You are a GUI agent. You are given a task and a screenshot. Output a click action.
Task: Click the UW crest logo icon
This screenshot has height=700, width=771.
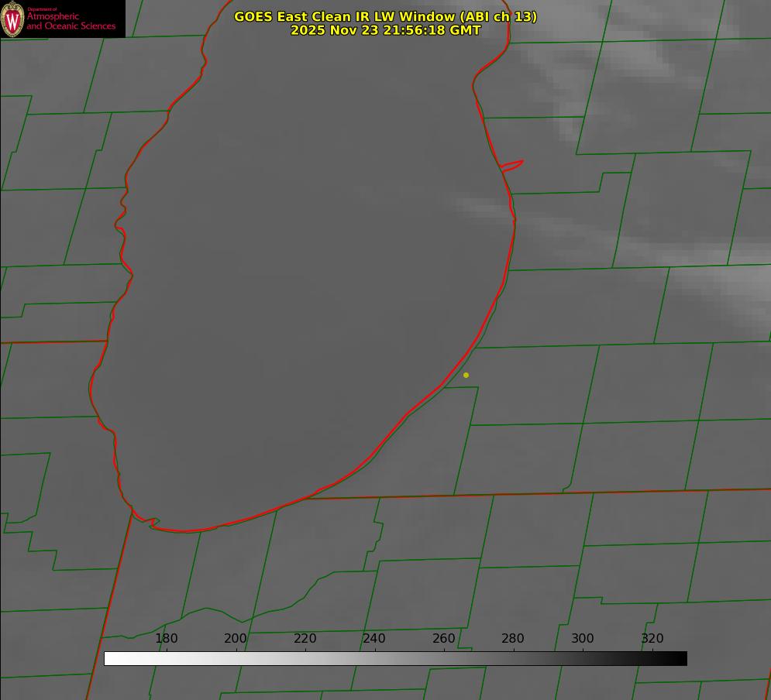(x=13, y=19)
